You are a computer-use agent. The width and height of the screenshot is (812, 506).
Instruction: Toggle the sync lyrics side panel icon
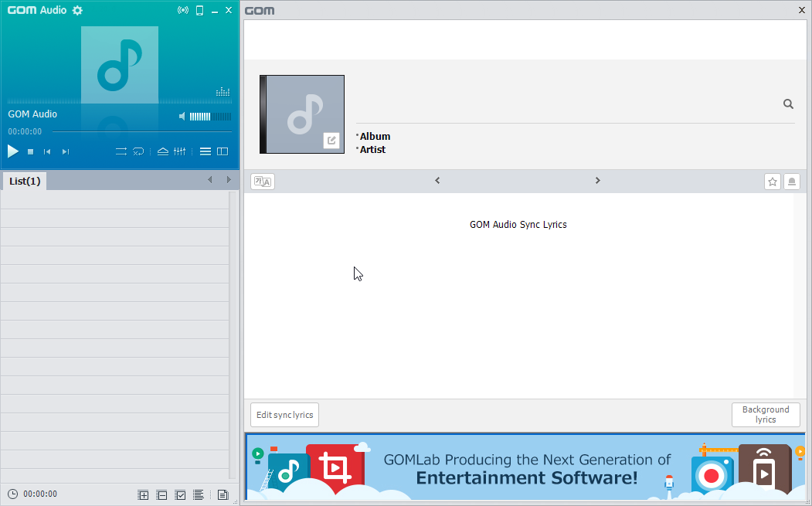(223, 151)
